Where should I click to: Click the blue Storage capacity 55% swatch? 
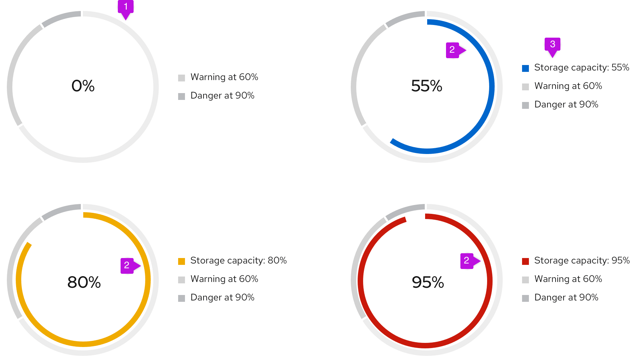tap(525, 68)
